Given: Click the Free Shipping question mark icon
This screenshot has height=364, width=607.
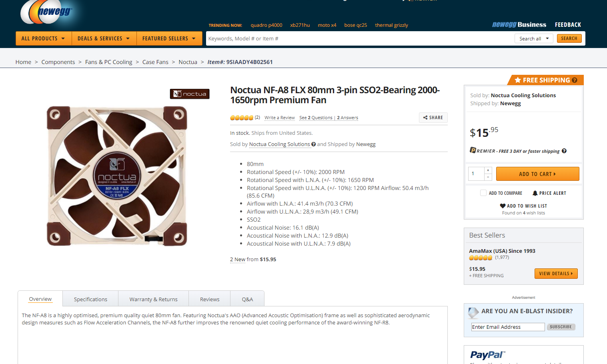Looking at the screenshot, I should [575, 80].
